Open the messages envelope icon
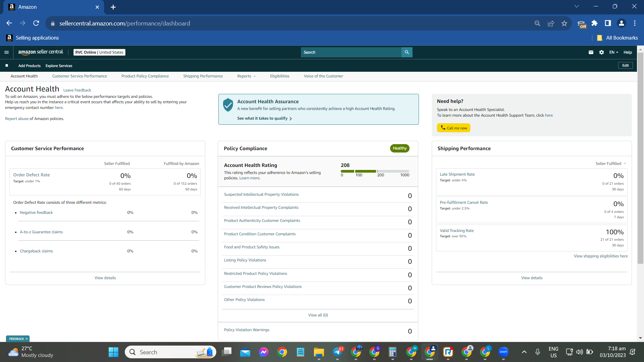This screenshot has width=644, height=362. (591, 52)
